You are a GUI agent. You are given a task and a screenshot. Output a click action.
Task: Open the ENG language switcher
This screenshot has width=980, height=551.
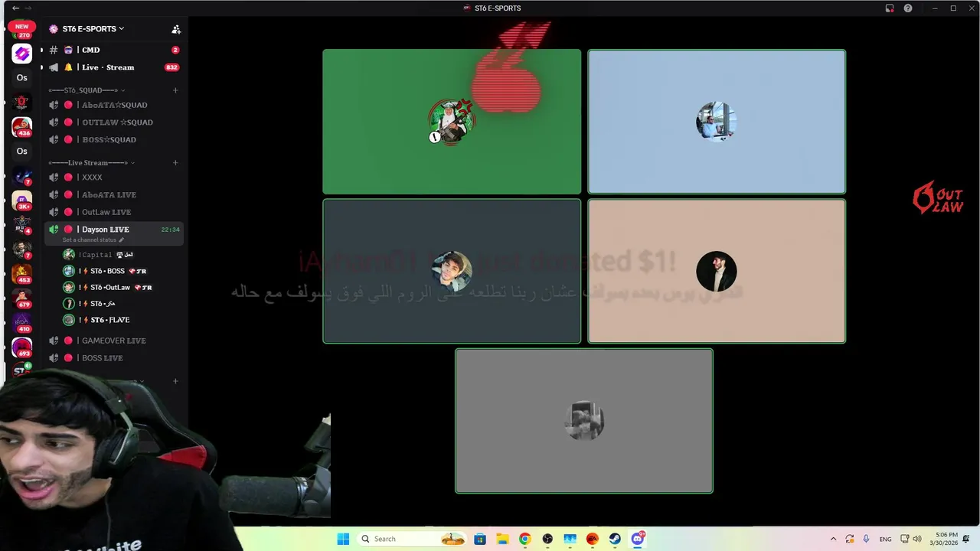[885, 539]
